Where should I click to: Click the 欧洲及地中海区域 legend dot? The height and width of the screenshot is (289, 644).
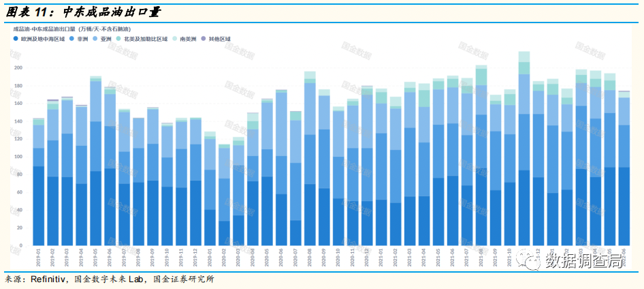tap(16, 40)
